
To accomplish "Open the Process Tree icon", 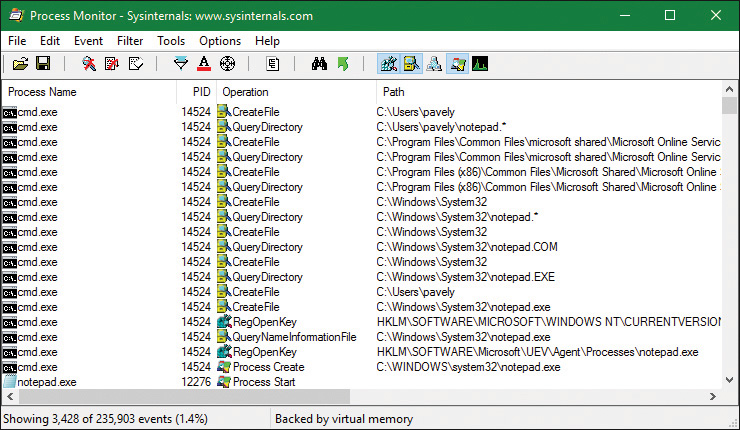I will [272, 64].
